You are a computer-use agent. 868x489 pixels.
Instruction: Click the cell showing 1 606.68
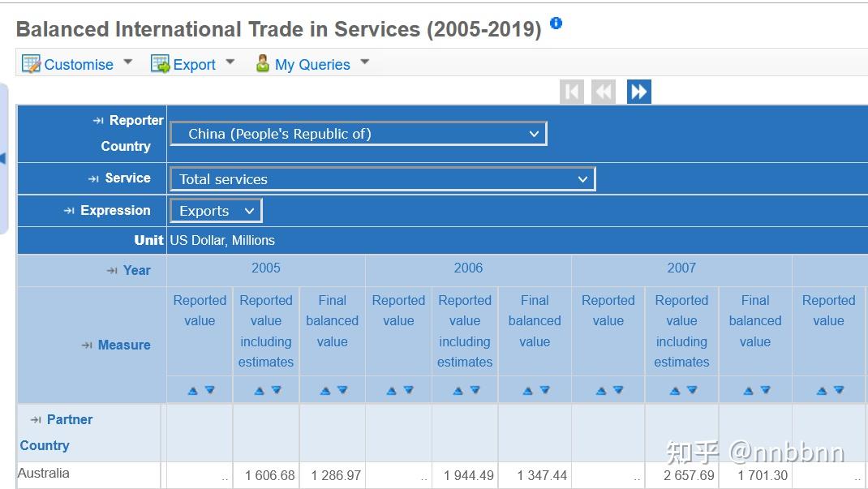pos(272,476)
